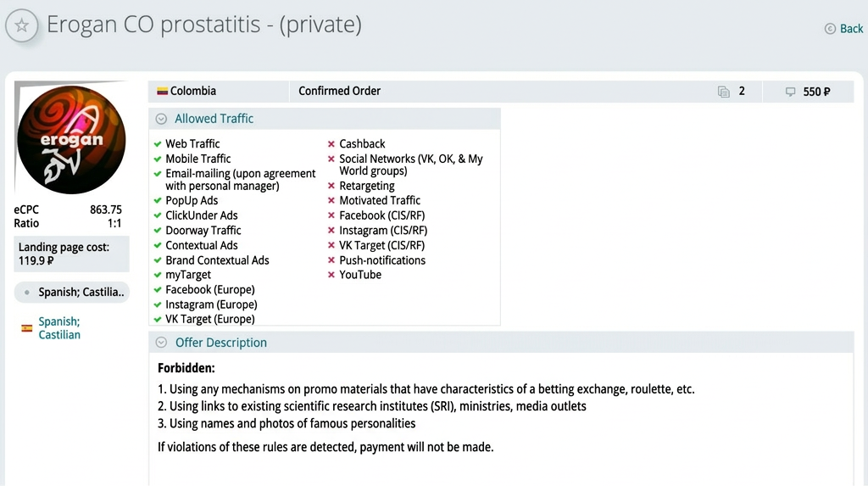Click the Allowed Traffic heading text
The image size is (868, 486).
point(214,119)
